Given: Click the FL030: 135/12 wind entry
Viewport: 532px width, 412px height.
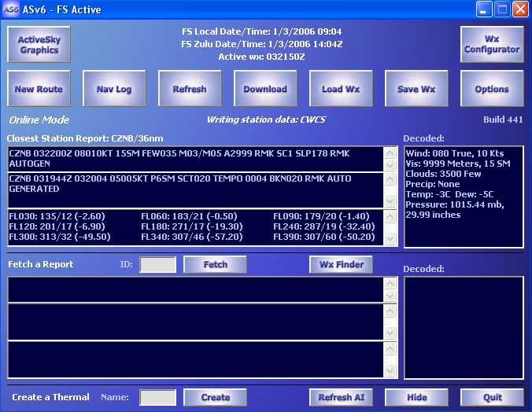Looking at the screenshot, I should click(x=57, y=216).
